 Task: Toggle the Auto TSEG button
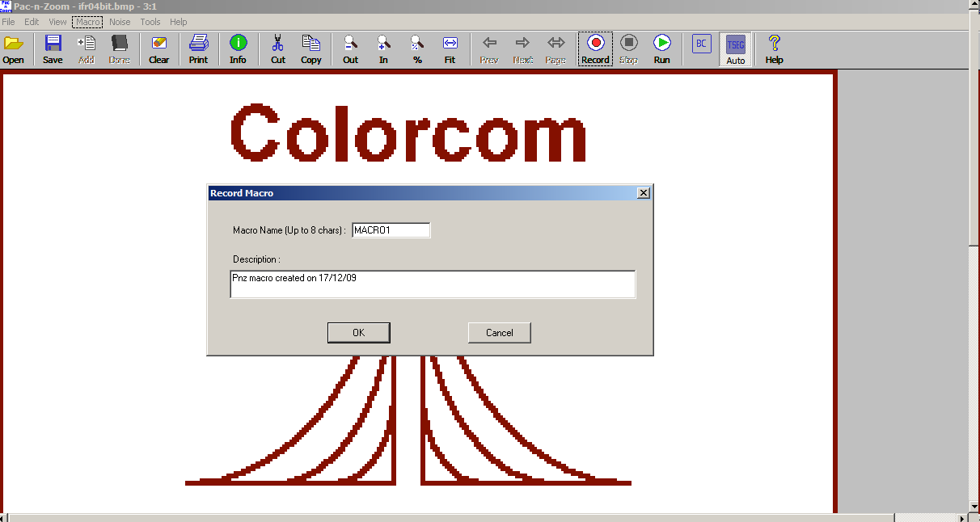tap(735, 48)
